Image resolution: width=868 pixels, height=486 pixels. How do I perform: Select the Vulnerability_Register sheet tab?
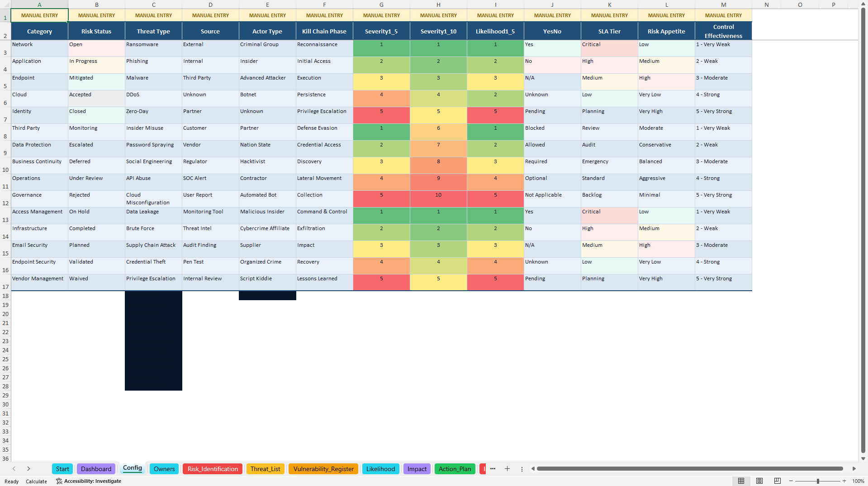click(x=323, y=469)
